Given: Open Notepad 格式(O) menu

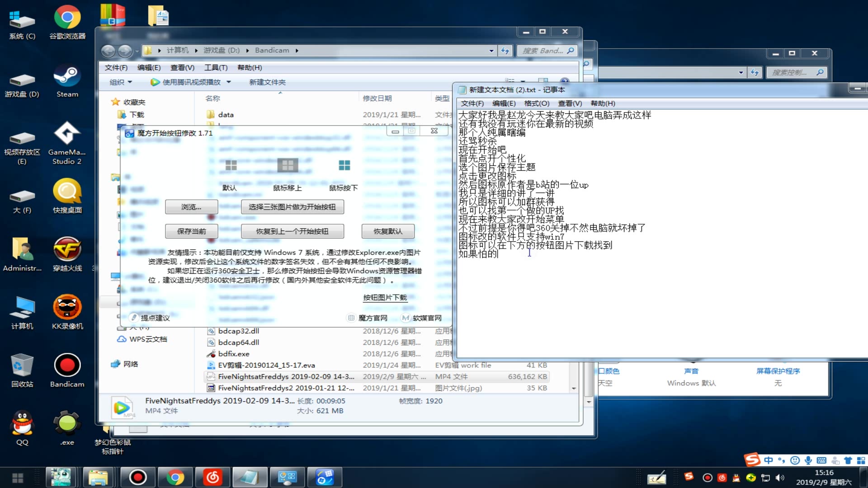Looking at the screenshot, I should 537,103.
